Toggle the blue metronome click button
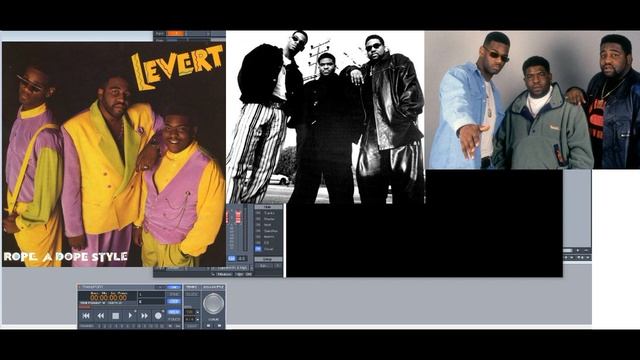This screenshot has width=640, height=360. tap(173, 301)
